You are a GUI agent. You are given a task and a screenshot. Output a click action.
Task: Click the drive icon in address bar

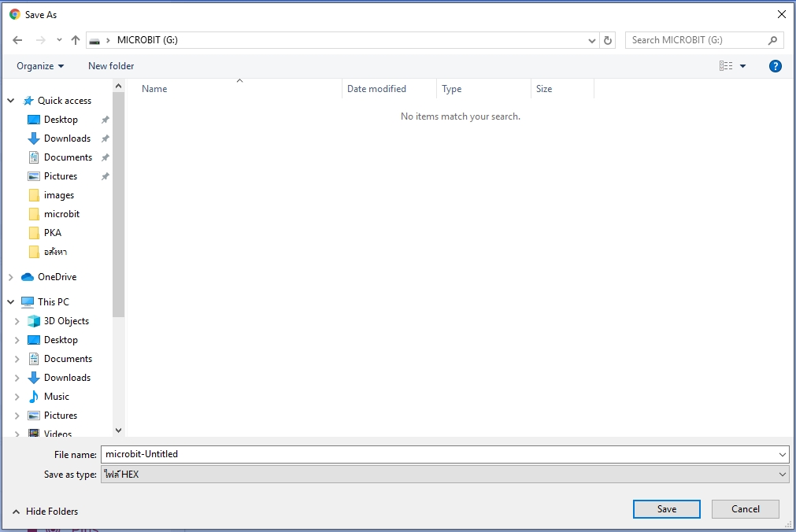point(94,41)
